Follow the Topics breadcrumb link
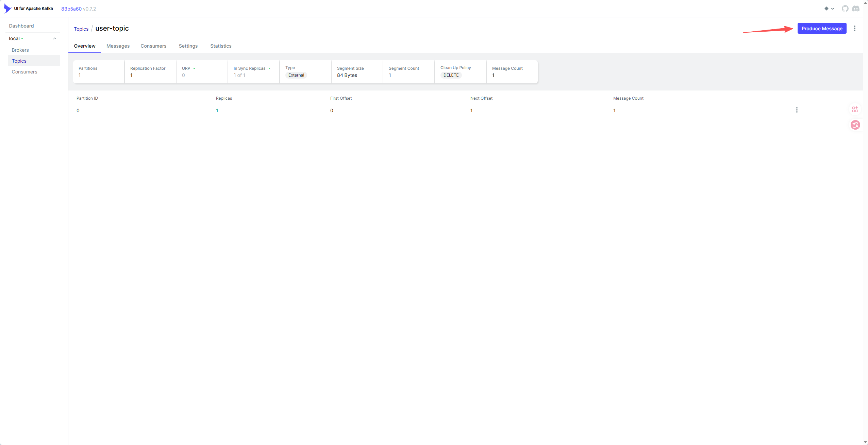The image size is (868, 445). pyautogui.click(x=81, y=29)
